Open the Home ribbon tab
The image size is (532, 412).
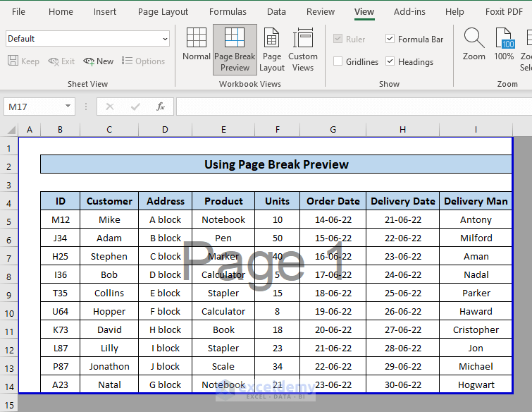click(x=61, y=11)
